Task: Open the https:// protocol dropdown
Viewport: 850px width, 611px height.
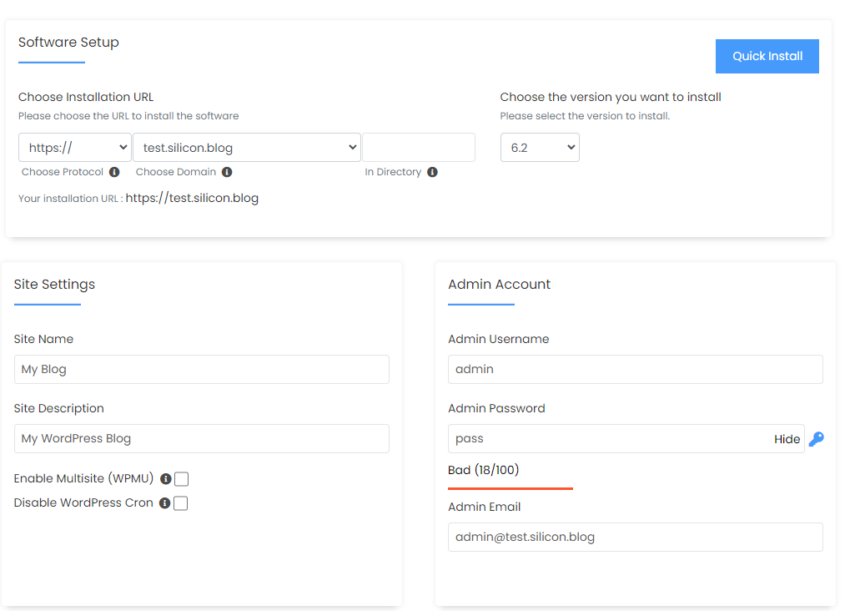Action: [75, 147]
